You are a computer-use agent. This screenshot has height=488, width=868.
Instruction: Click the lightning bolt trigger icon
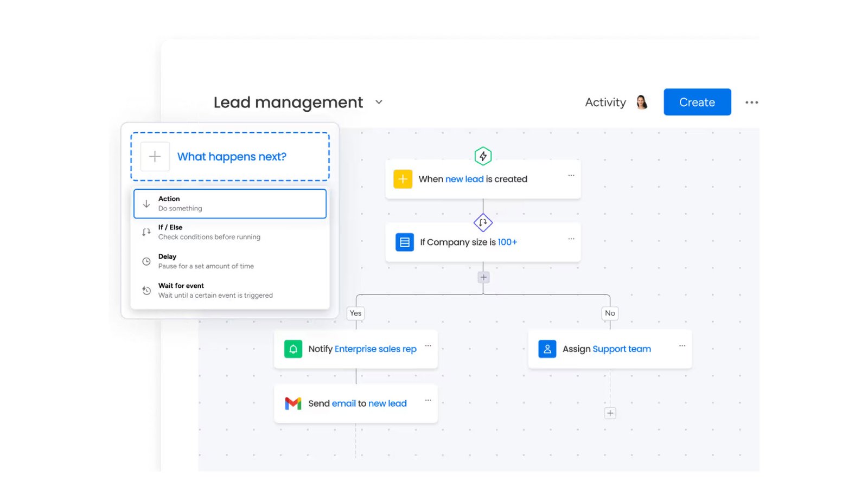(x=483, y=156)
